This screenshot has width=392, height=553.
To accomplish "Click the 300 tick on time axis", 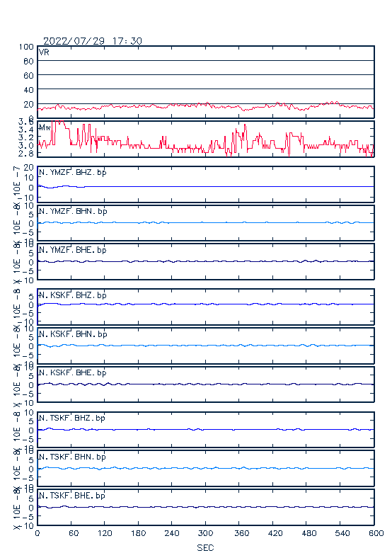I will click(205, 533).
